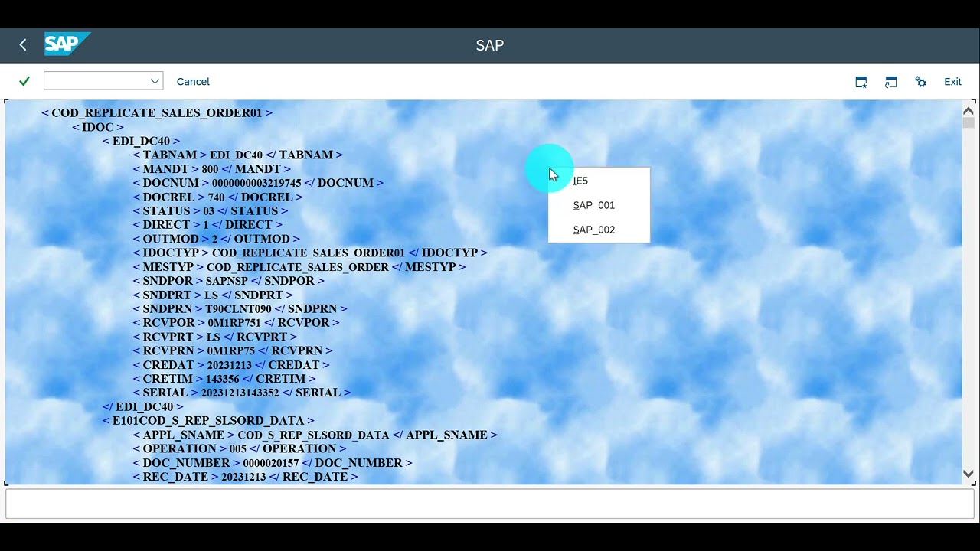Choose SAP_001 from the context menu
Image resolution: width=980 pixels, height=551 pixels.
[594, 205]
